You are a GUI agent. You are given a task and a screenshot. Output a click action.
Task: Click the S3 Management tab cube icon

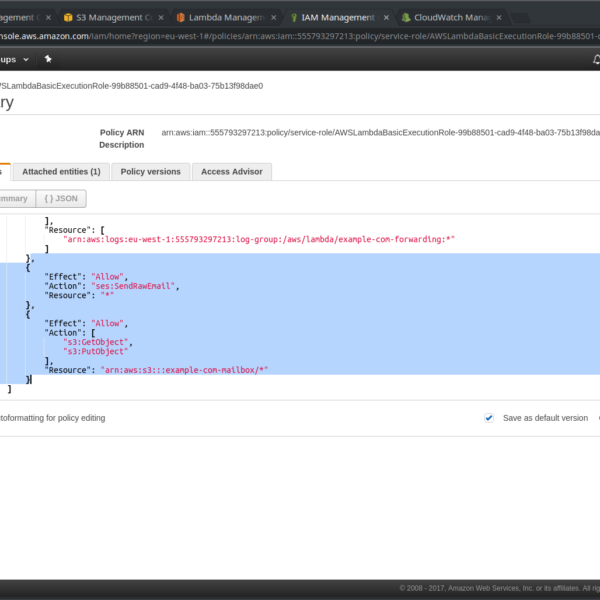[67, 17]
